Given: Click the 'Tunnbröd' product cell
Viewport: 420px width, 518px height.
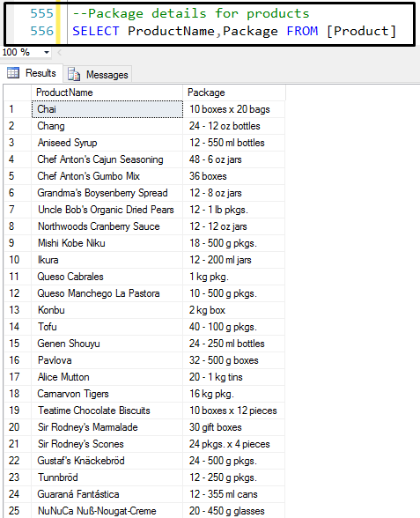Looking at the screenshot, I should [x=107, y=477].
